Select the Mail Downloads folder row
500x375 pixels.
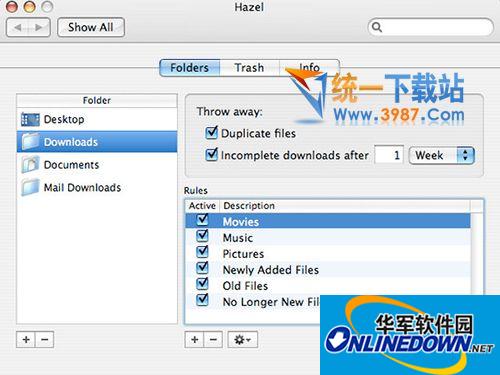click(97, 187)
